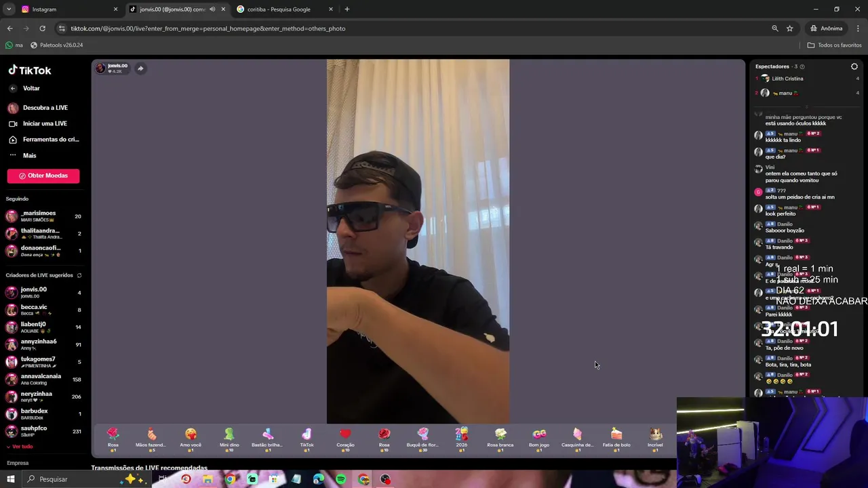This screenshot has height=488, width=868.
Task: Focus the browser address bar URL
Action: [x=208, y=28]
